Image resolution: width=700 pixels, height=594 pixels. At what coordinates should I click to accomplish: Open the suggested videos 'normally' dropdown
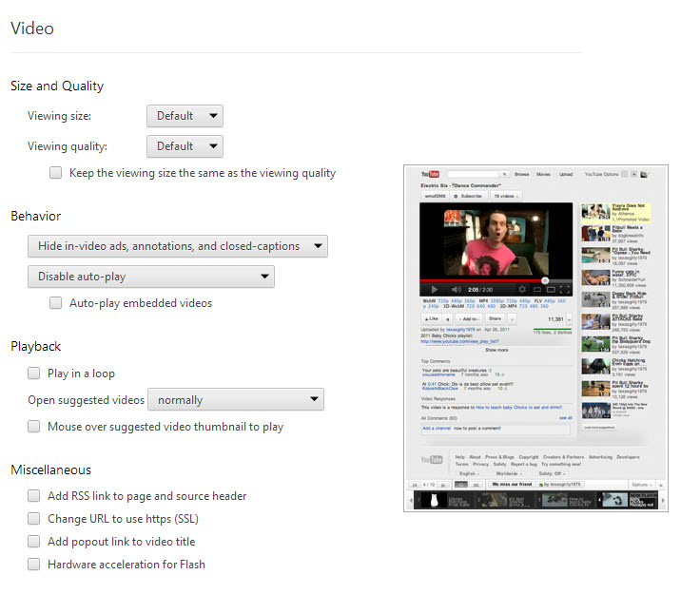tap(236, 400)
